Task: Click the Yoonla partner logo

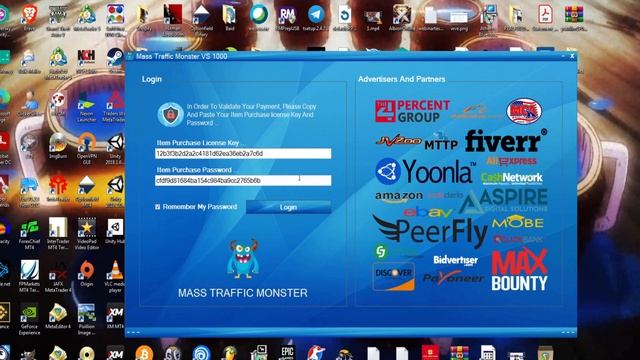Action: [426, 171]
